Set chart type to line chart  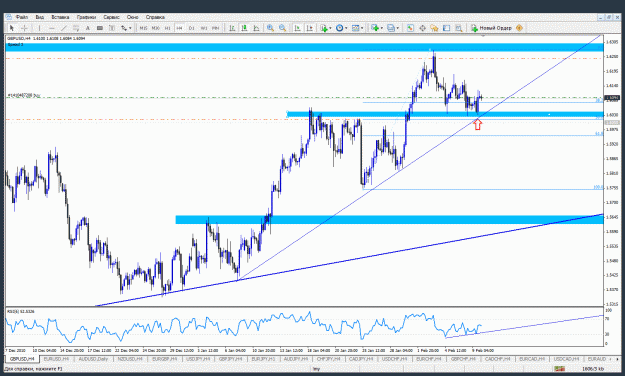click(x=256, y=28)
